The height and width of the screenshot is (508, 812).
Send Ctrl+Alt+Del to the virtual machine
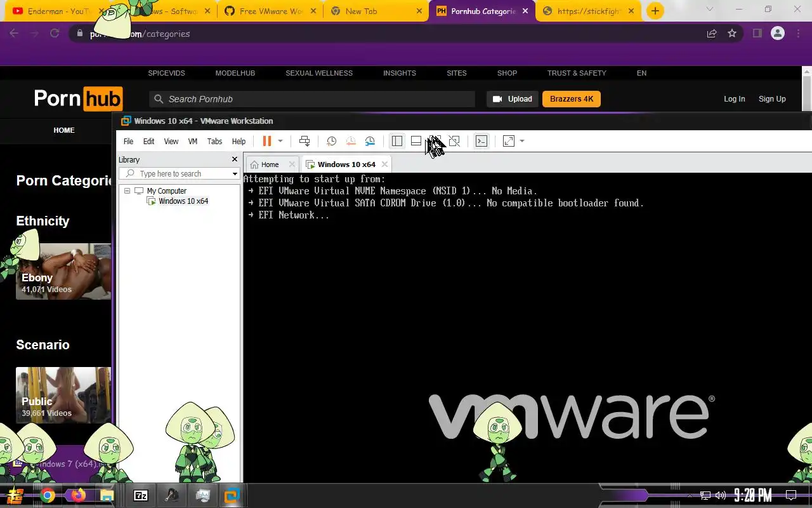[304, 141]
